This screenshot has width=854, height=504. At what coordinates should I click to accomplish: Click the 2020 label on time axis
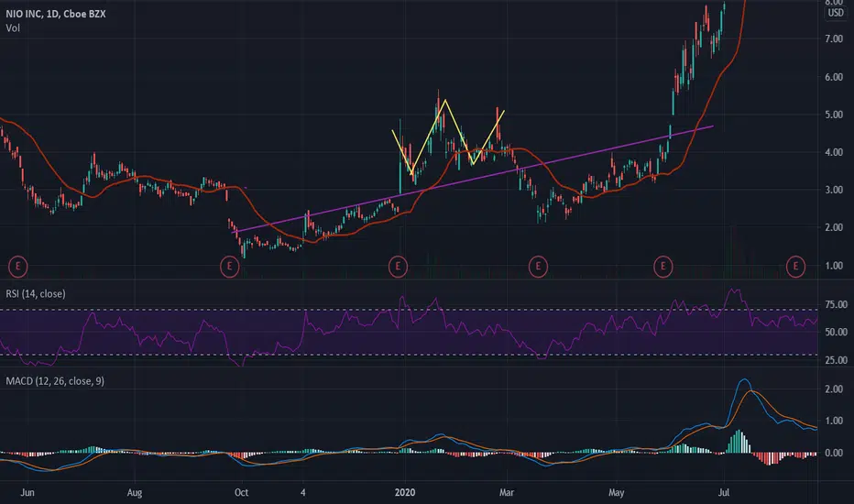click(x=405, y=493)
